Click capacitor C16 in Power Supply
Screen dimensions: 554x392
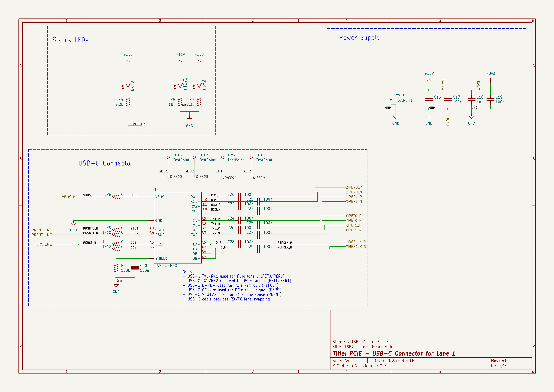[429, 99]
